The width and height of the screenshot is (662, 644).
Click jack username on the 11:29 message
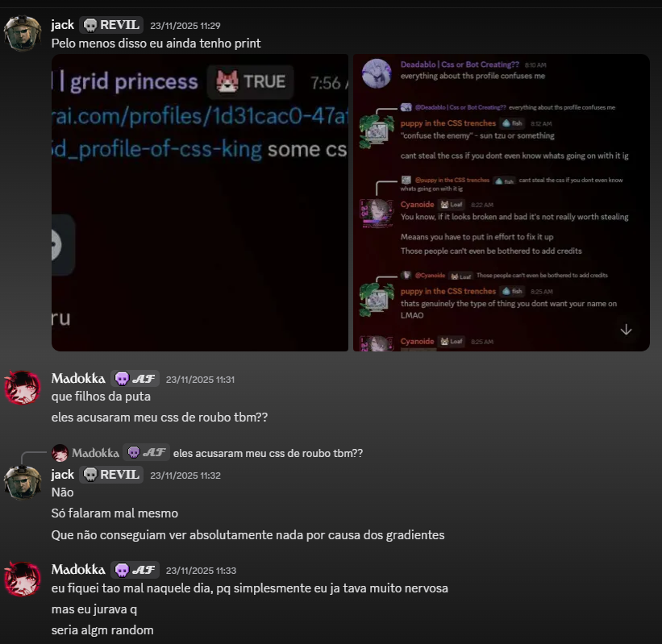click(x=62, y=25)
